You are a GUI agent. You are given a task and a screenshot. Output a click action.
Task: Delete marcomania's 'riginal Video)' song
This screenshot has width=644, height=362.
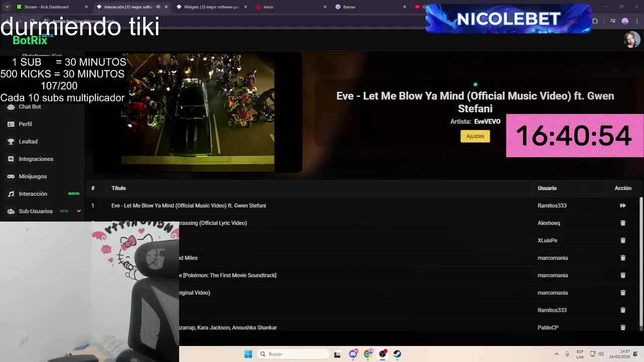click(623, 293)
